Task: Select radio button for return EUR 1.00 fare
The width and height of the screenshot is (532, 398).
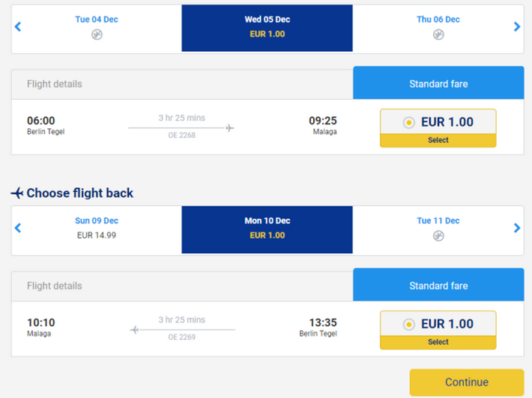Action: (408, 325)
